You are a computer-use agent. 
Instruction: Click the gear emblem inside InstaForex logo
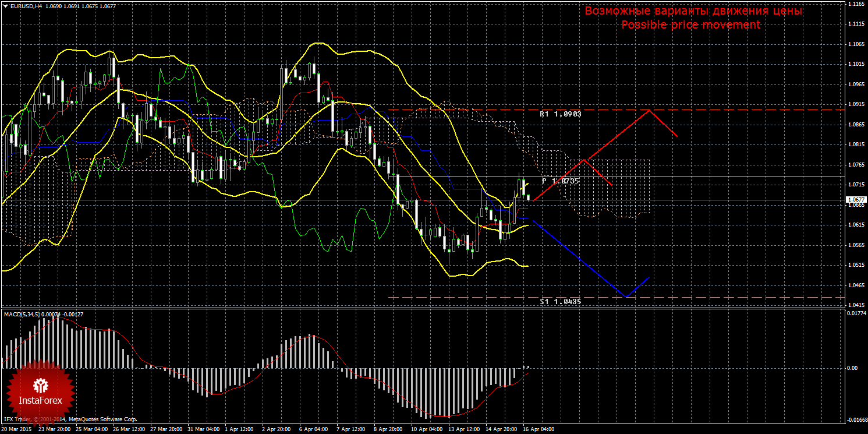tap(41, 385)
